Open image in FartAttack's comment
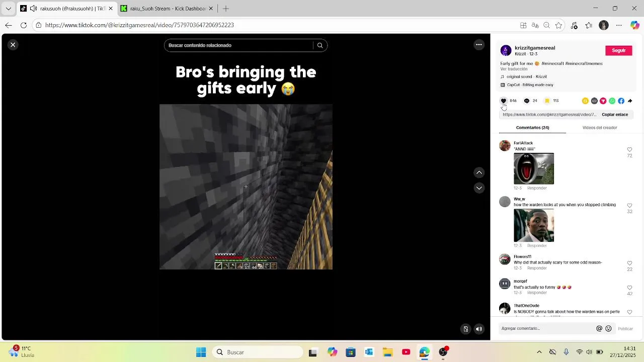Viewport: 644px width, 362px height. (534, 168)
